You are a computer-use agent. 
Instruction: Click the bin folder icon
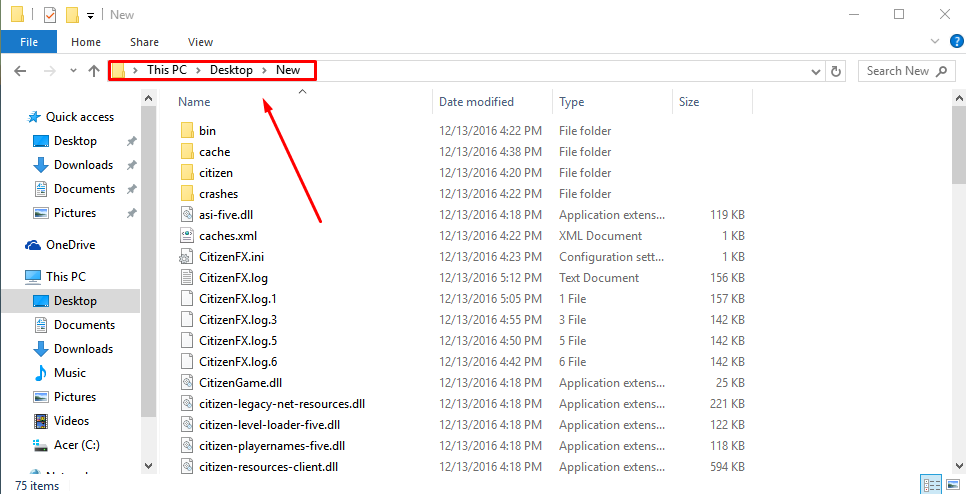(187, 131)
